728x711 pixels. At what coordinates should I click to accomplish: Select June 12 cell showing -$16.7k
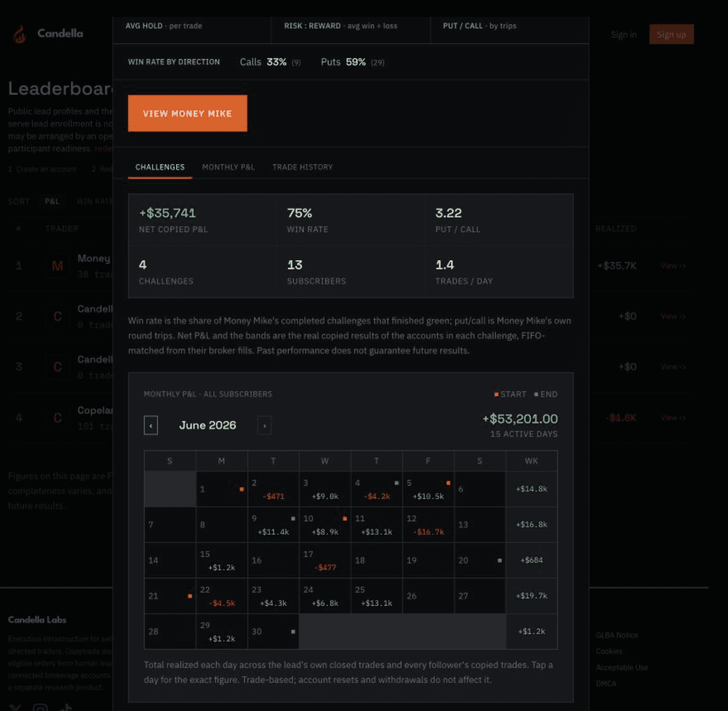(428, 525)
